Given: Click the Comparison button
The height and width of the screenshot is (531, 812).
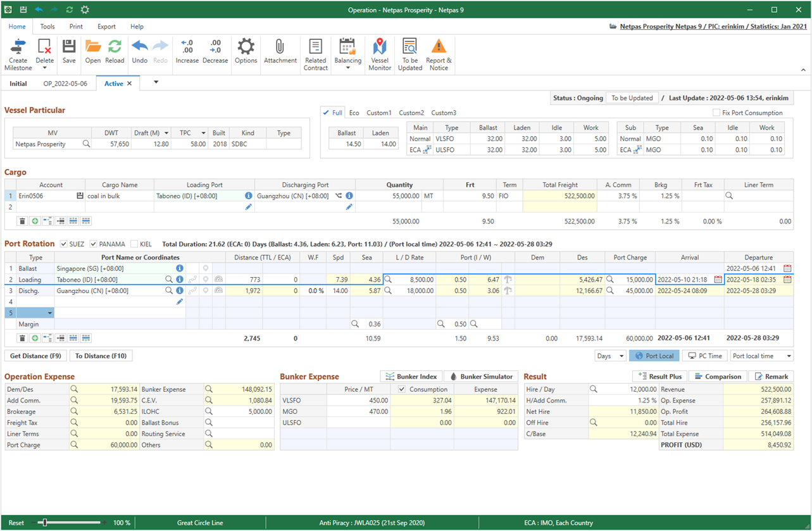Looking at the screenshot, I should 718,377.
